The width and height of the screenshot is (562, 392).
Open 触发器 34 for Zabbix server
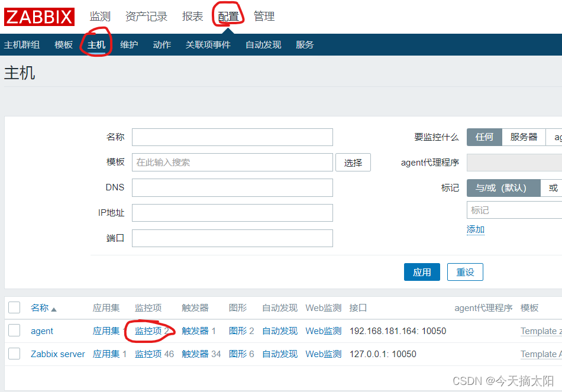(195, 354)
